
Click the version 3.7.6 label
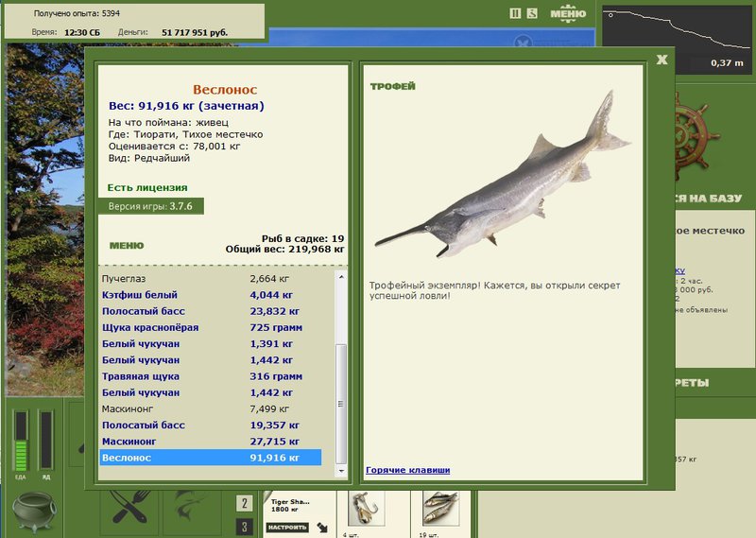tap(150, 206)
